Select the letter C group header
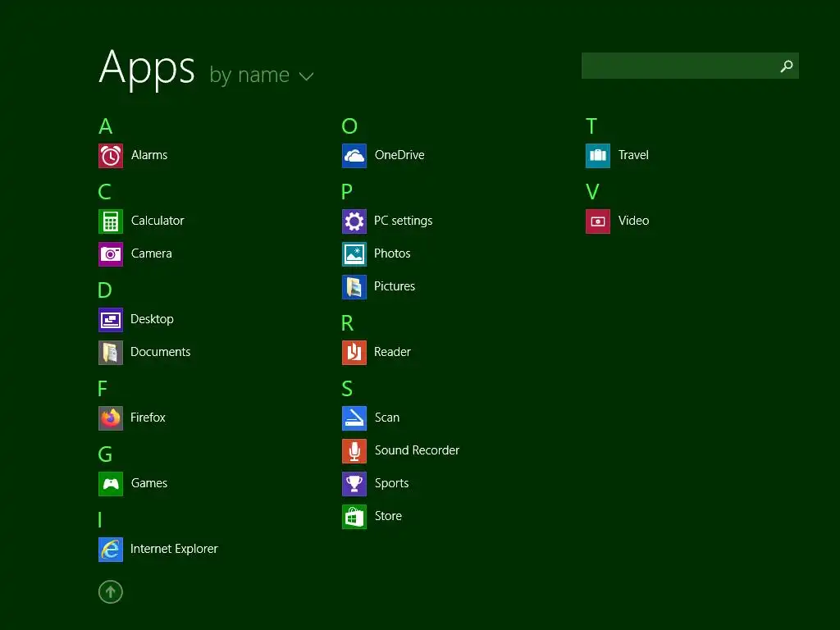 tap(104, 192)
